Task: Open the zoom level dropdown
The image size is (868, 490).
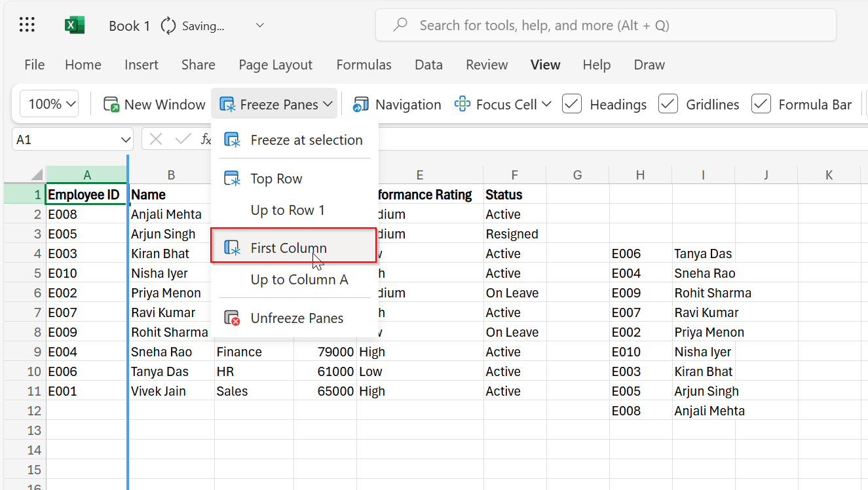Action: (48, 104)
